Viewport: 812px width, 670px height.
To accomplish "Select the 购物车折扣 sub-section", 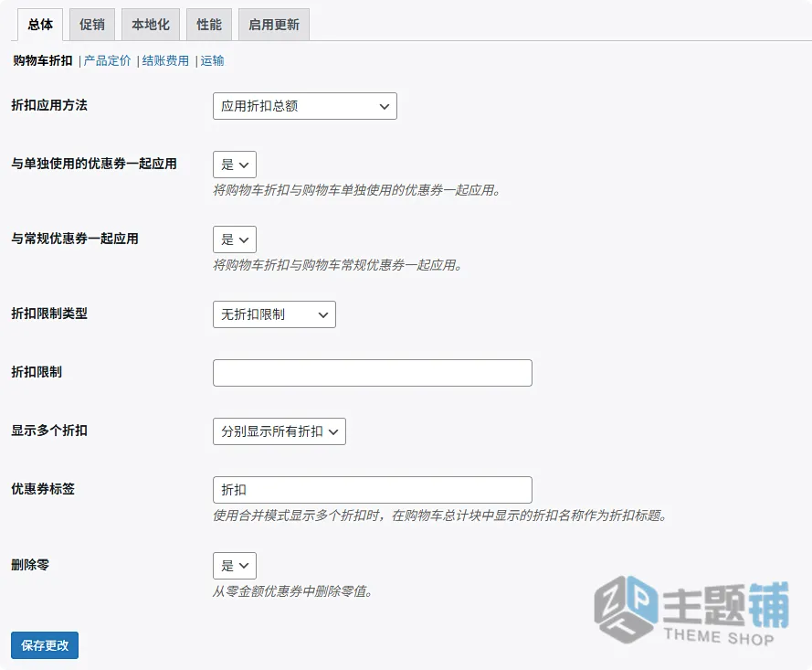I will click(42, 60).
